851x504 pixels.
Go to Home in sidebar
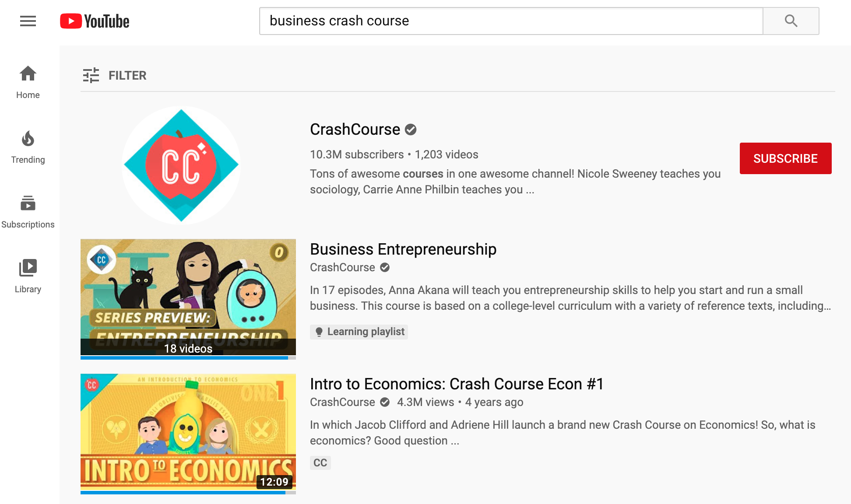click(x=28, y=82)
